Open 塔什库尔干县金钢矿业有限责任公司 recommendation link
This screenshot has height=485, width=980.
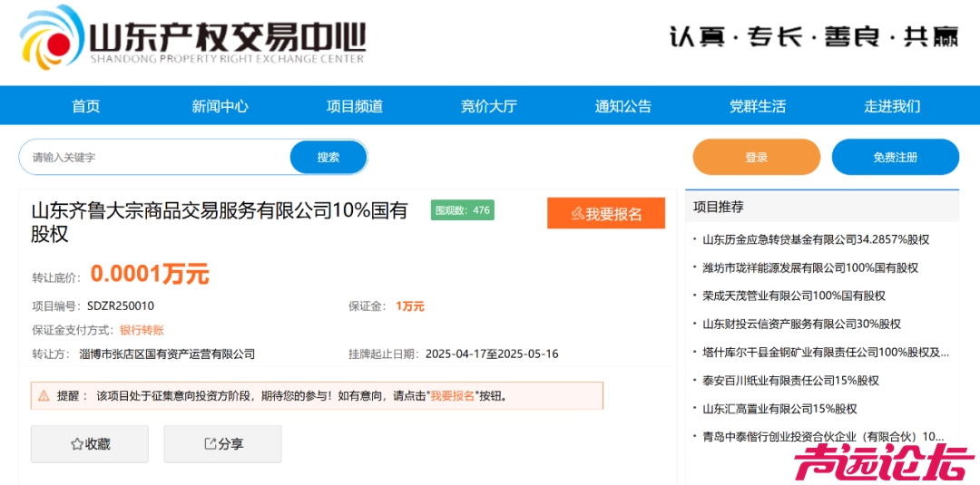coord(826,352)
